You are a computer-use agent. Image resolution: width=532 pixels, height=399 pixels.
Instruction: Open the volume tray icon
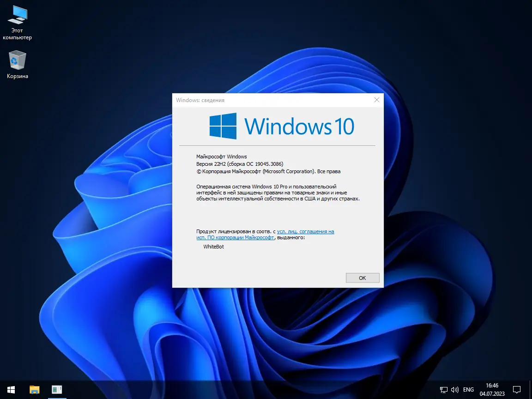pyautogui.click(x=454, y=390)
